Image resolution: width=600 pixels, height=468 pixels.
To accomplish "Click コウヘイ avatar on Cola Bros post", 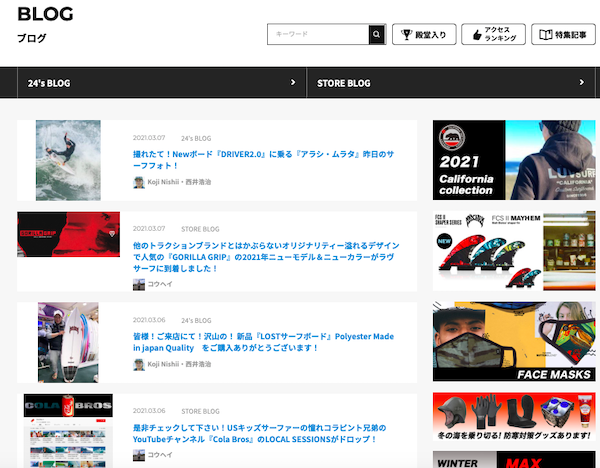I will pyautogui.click(x=139, y=455).
